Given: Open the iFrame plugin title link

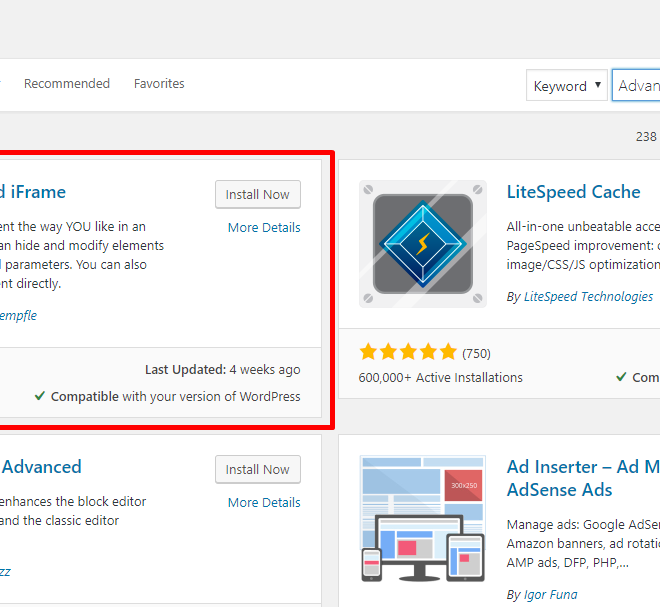Looking at the screenshot, I should (33, 192).
